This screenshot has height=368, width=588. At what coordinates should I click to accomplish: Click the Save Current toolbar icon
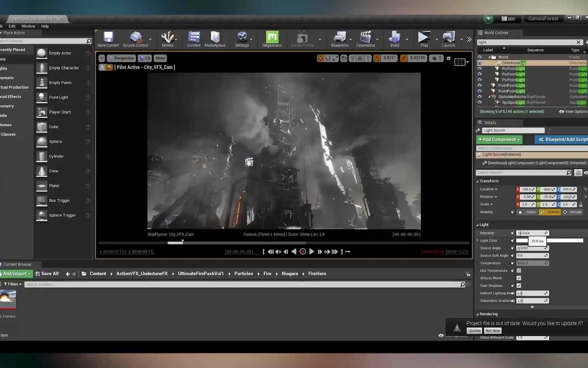click(x=108, y=39)
